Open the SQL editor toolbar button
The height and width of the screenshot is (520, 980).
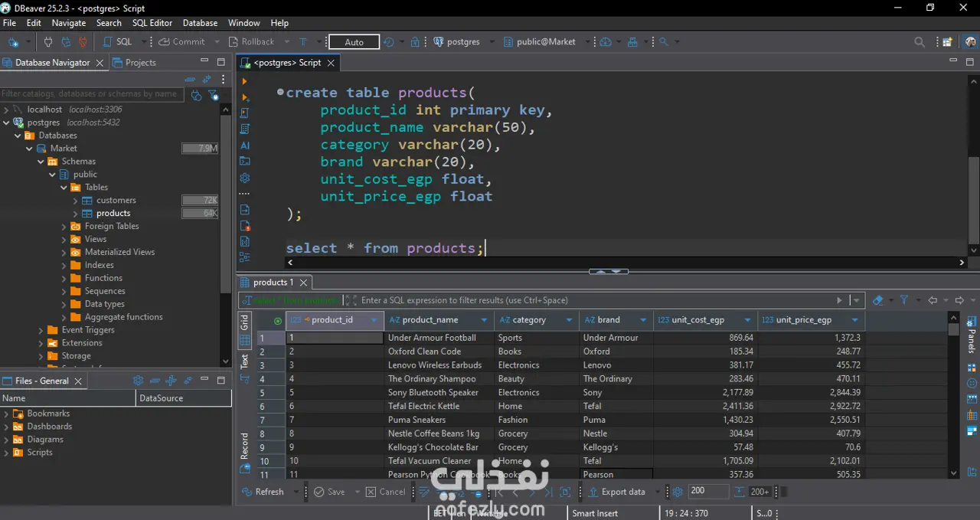coord(116,42)
